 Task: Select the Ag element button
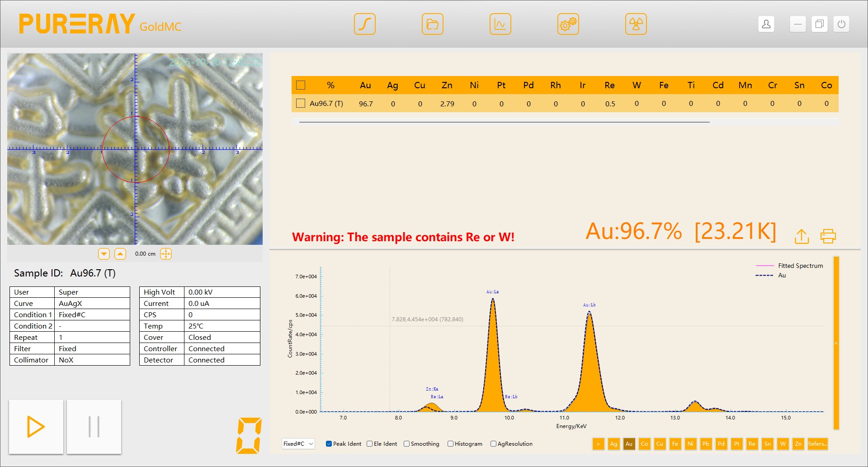click(613, 444)
